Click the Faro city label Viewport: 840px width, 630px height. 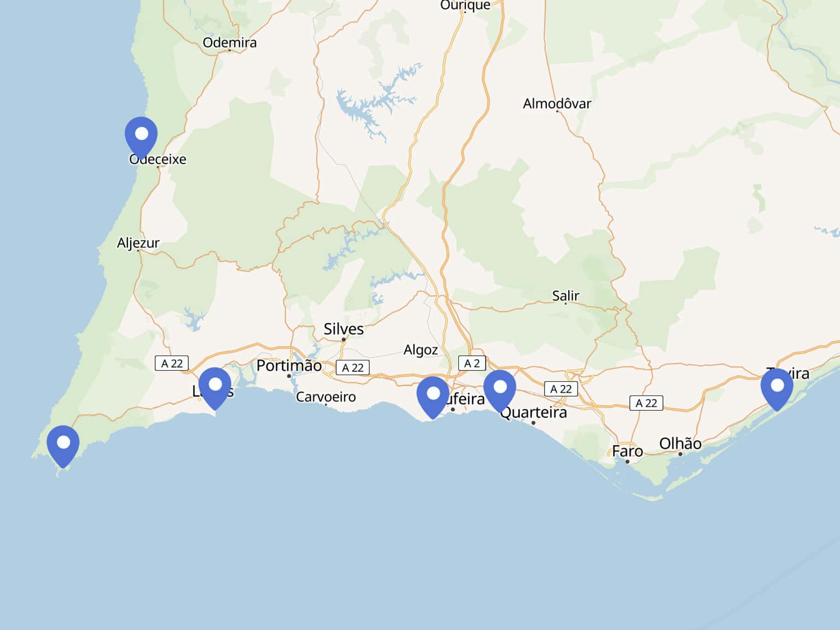[x=627, y=451]
